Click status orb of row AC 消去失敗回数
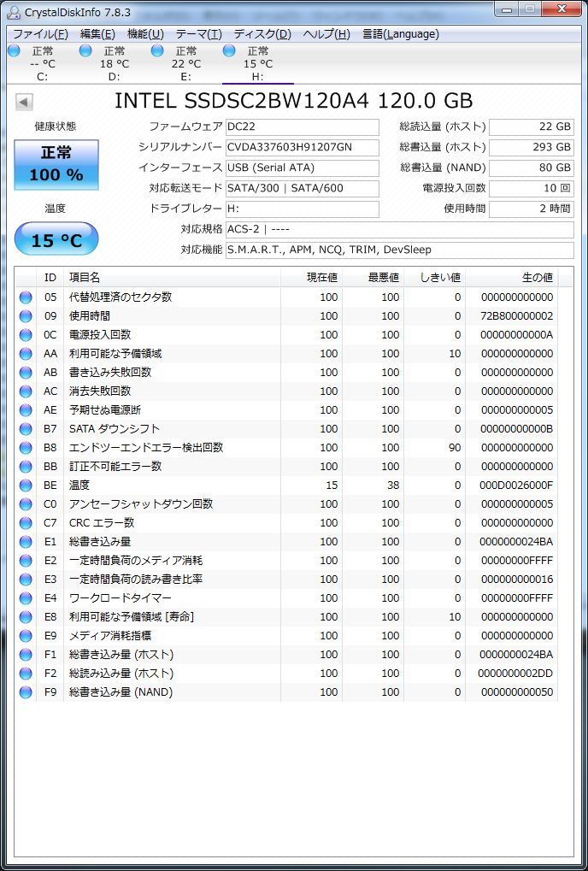This screenshot has width=588, height=871. tap(26, 391)
